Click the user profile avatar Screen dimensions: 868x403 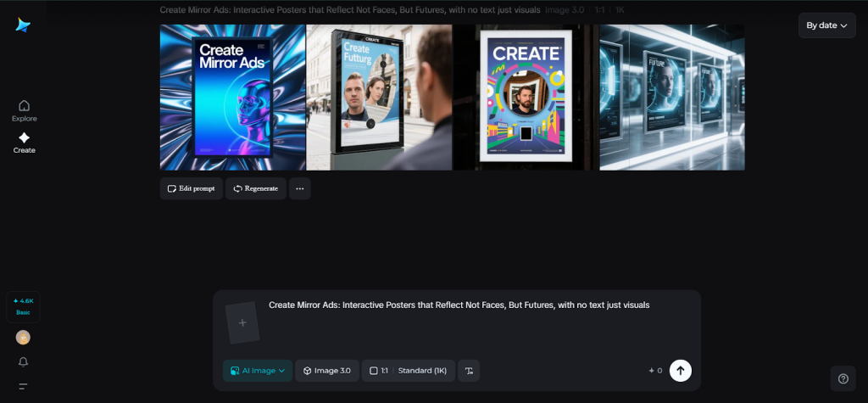[23, 338]
